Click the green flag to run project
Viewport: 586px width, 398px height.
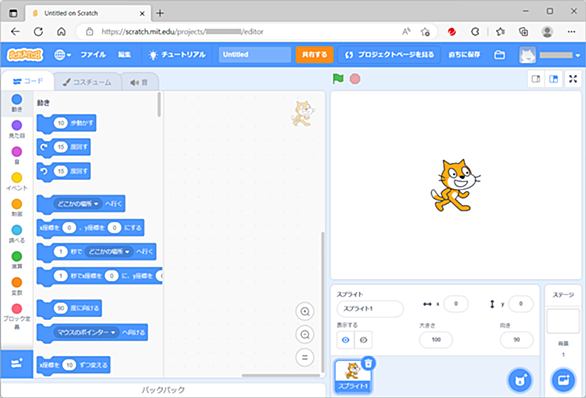point(338,79)
